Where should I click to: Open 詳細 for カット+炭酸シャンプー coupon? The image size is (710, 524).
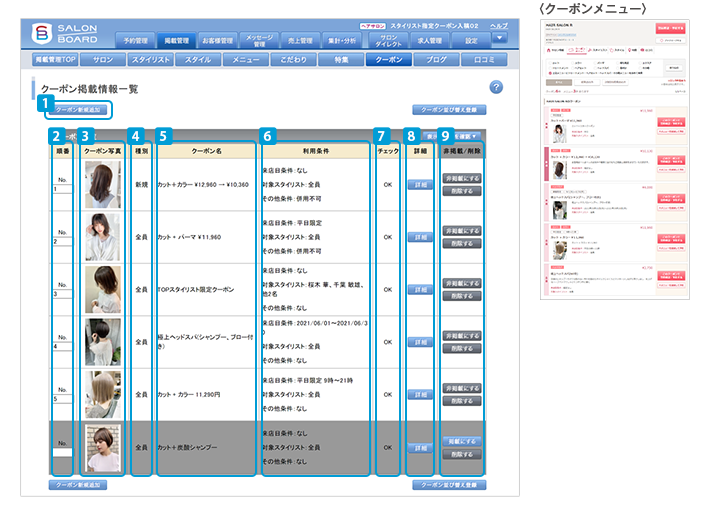coord(420,448)
